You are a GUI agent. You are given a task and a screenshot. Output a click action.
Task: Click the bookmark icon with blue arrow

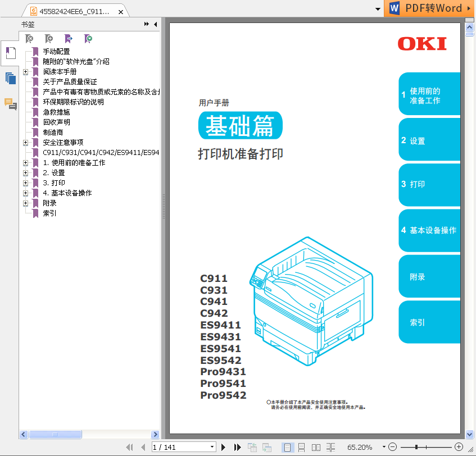[x=69, y=39]
